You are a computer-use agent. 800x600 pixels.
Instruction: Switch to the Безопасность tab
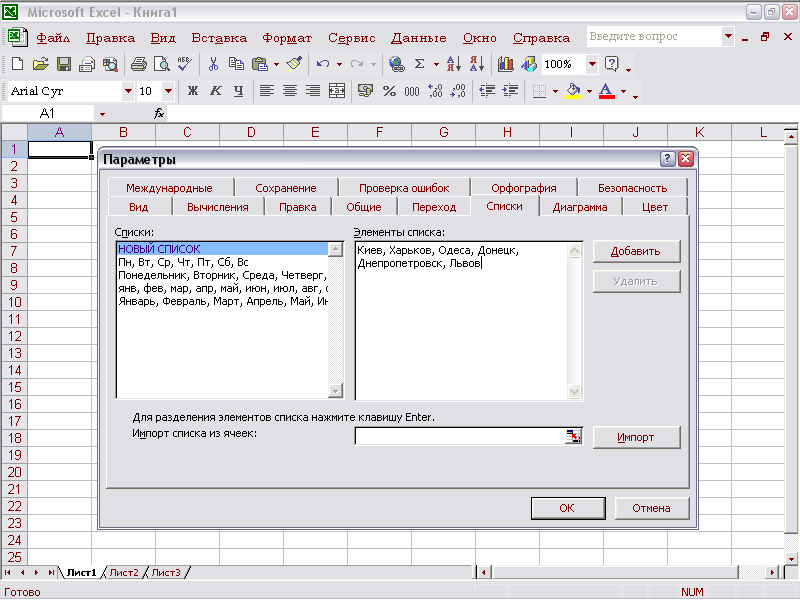point(633,188)
